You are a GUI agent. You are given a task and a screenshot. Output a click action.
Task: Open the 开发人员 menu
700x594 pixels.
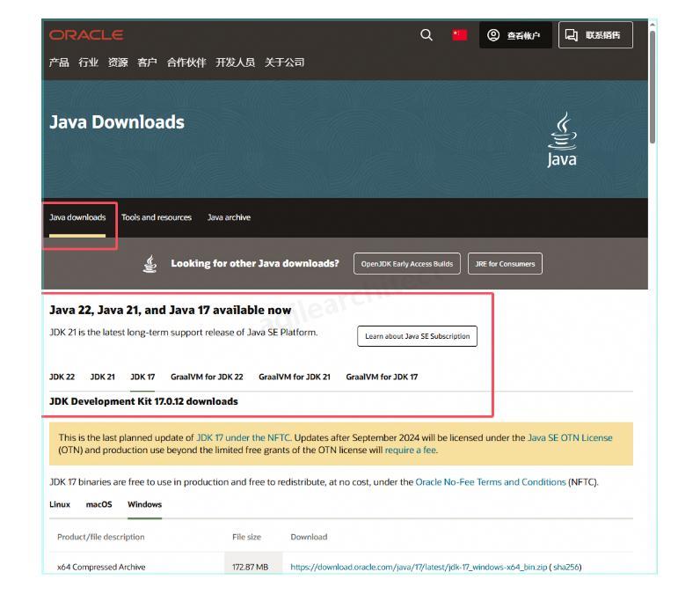236,62
